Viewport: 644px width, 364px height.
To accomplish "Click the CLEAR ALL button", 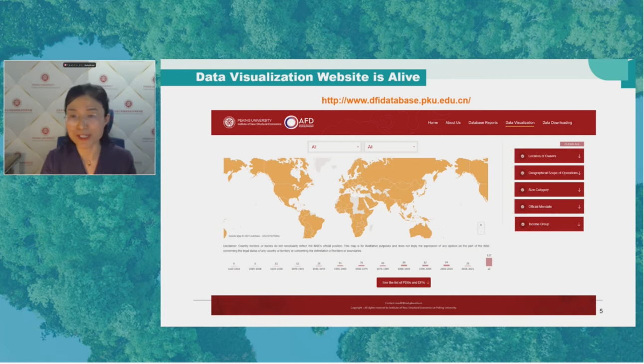I will coord(572,144).
